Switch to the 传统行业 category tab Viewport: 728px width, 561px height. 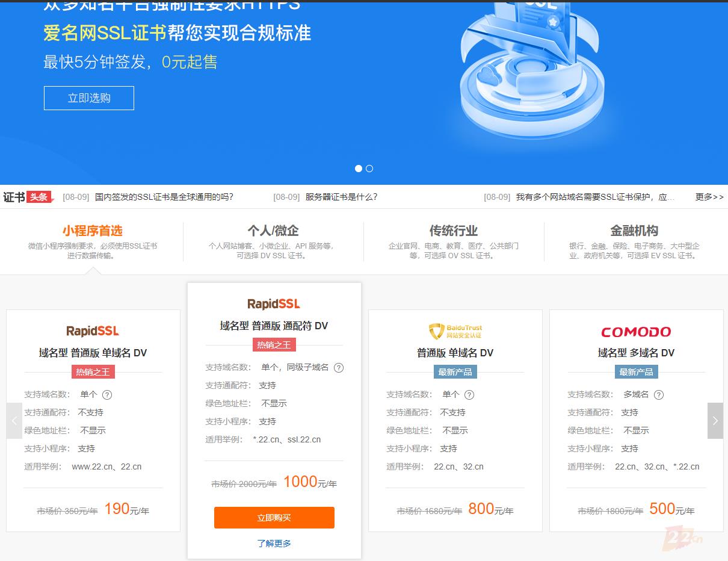coord(455,231)
